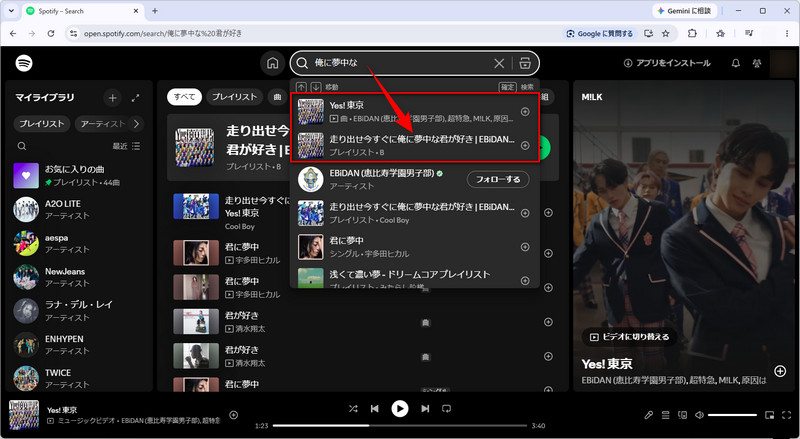
Task: Skip to previous track
Action: point(374,408)
